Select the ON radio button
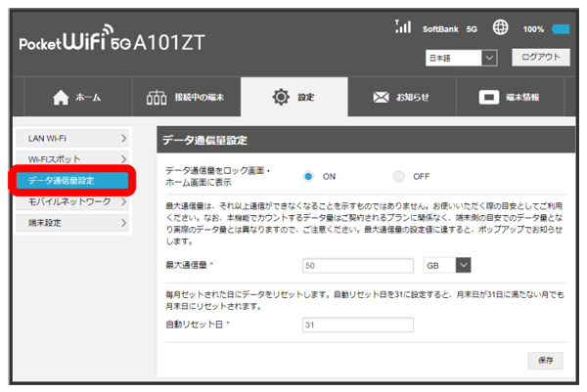 click(x=307, y=176)
